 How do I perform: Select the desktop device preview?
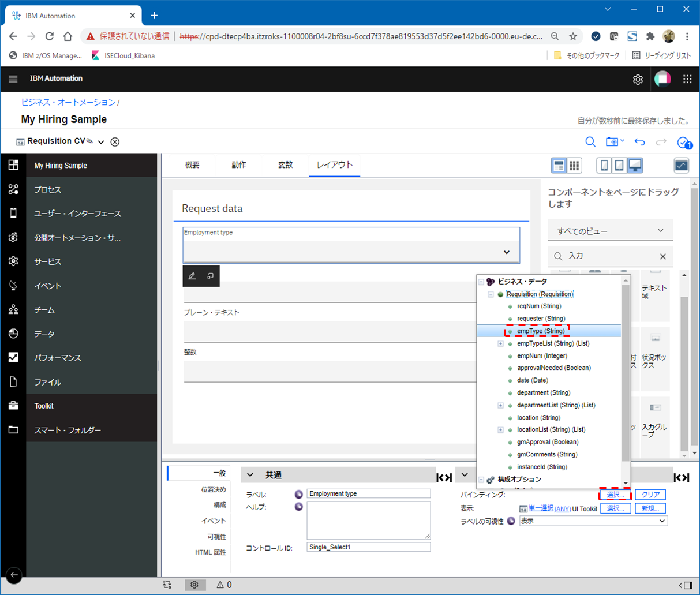[x=635, y=166]
